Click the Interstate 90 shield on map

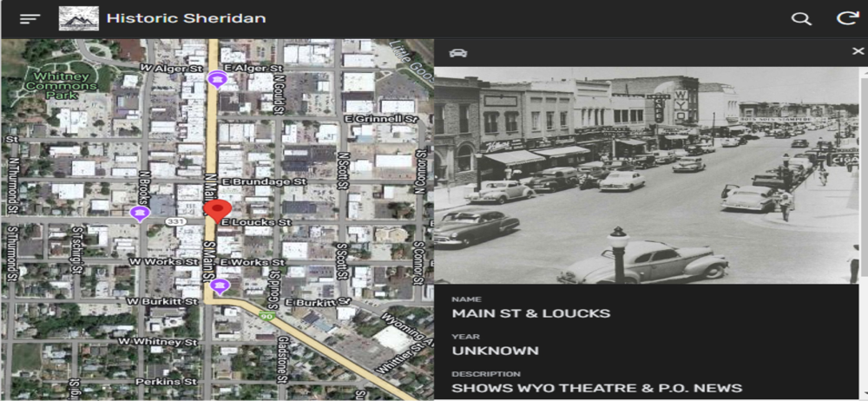coord(266,316)
